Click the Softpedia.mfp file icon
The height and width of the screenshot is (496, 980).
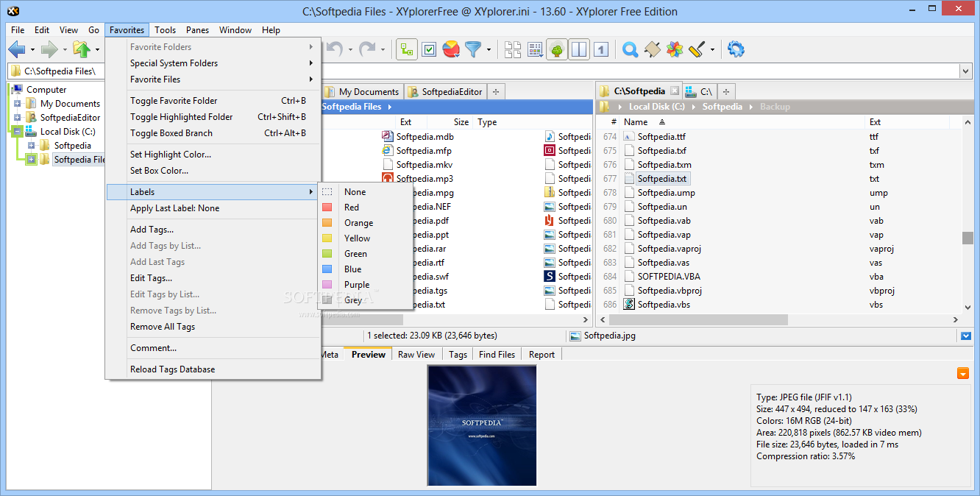tap(388, 151)
